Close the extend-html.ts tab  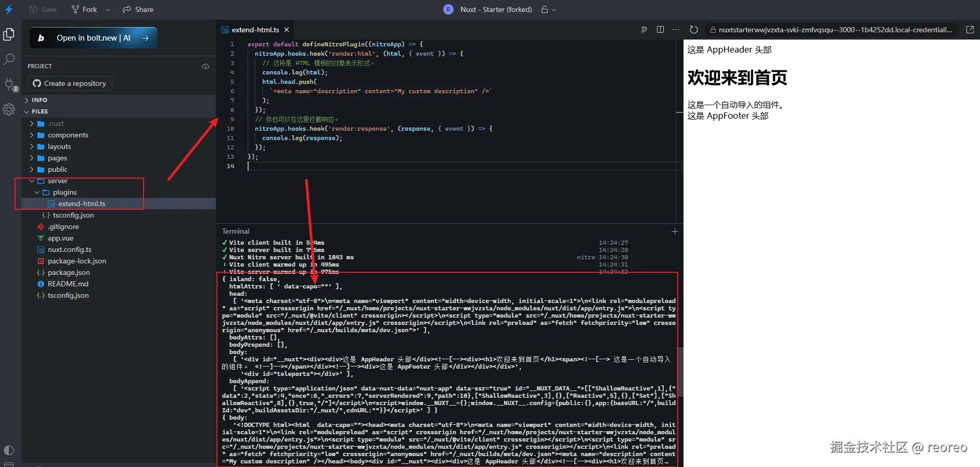coord(287,30)
